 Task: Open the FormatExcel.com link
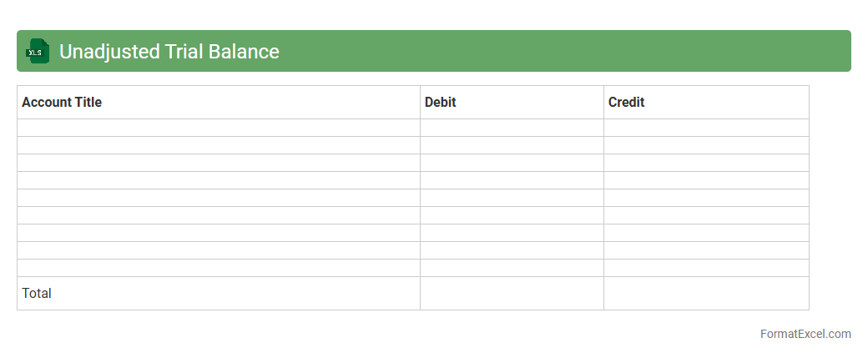(805, 334)
